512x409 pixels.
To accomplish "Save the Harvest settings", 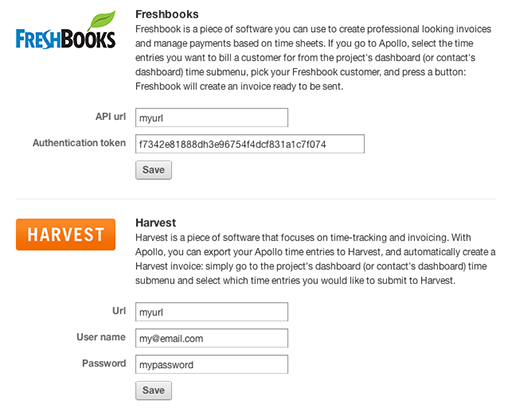I will [153, 390].
